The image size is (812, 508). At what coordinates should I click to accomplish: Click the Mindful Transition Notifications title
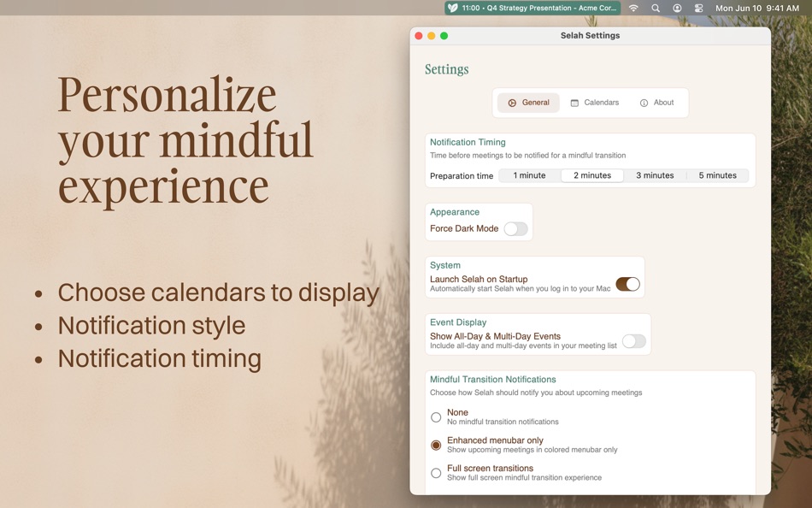point(493,380)
